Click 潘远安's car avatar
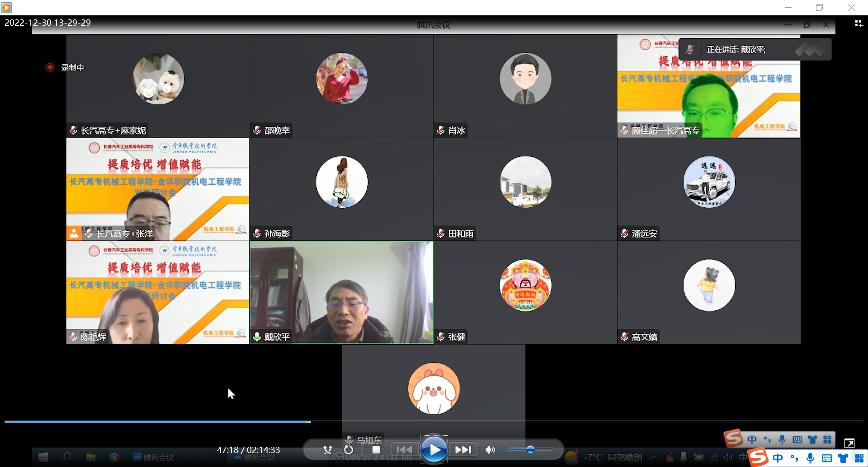 coord(709,182)
